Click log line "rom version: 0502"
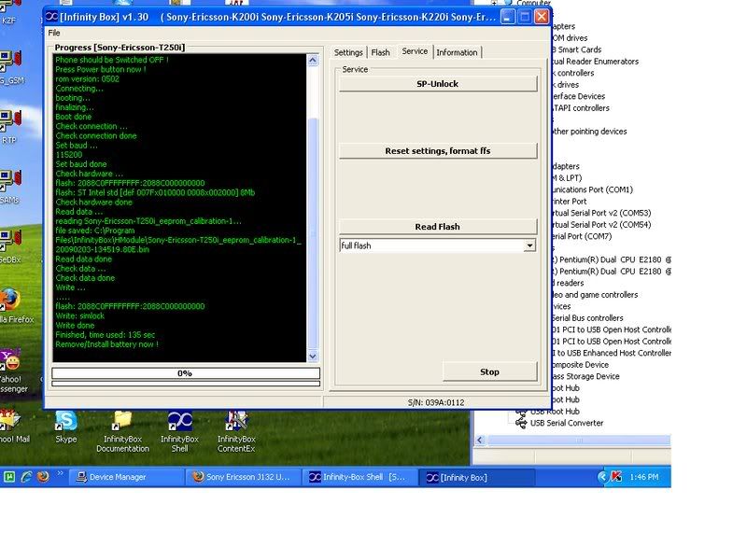747x560 pixels. click(87, 79)
